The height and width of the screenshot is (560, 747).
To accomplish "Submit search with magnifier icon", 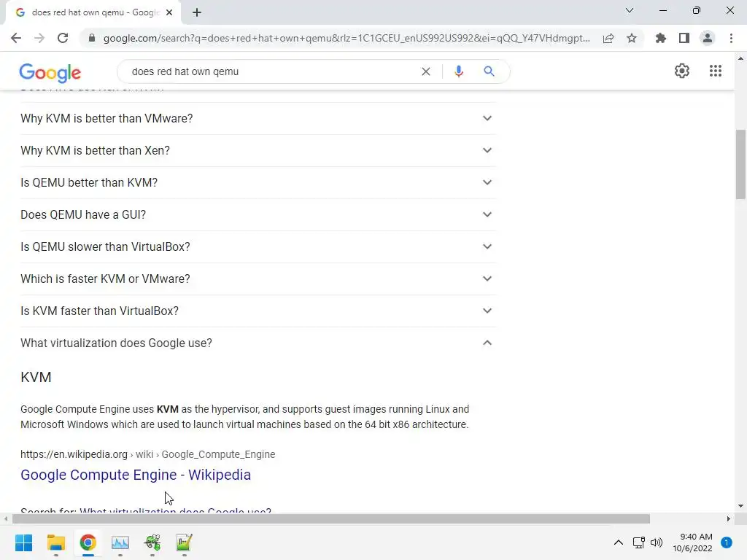I will tap(489, 71).
